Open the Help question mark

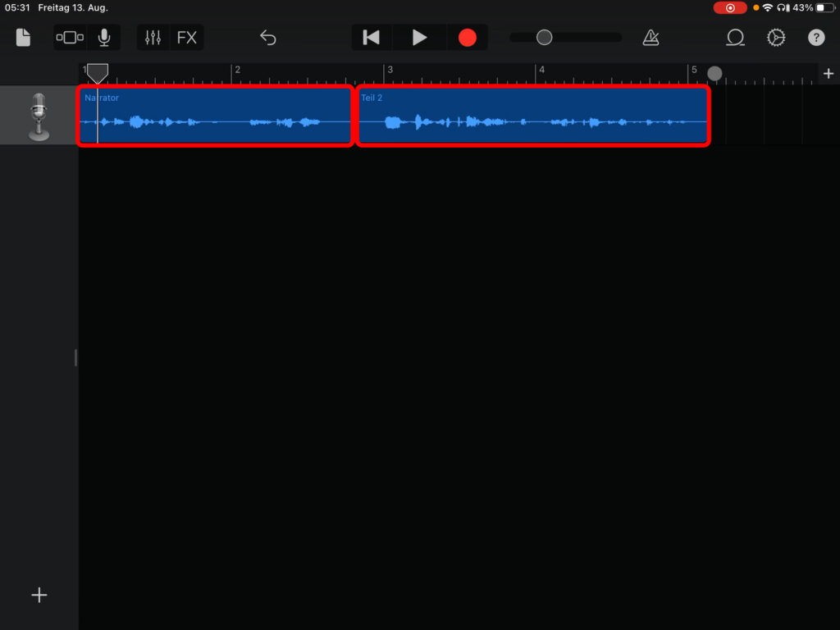[816, 38]
